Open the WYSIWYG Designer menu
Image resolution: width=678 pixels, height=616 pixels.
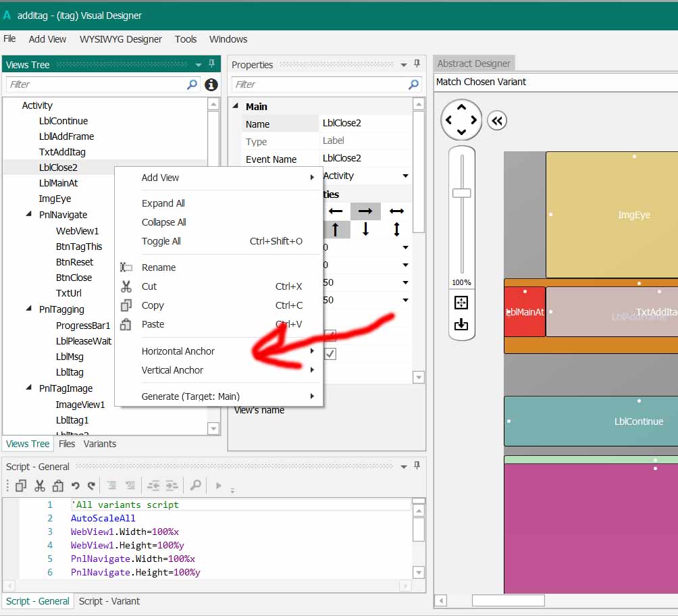[121, 39]
